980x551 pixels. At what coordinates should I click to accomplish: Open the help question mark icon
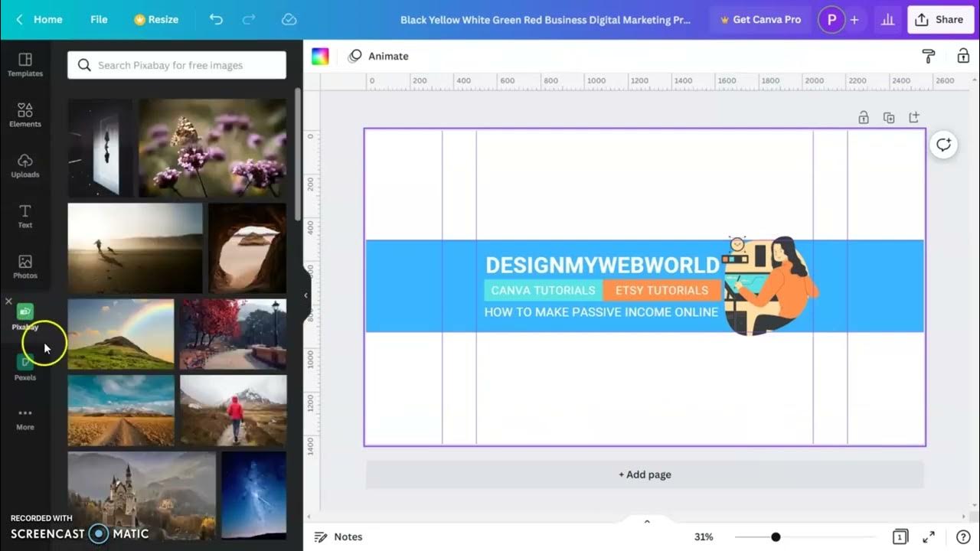(963, 537)
